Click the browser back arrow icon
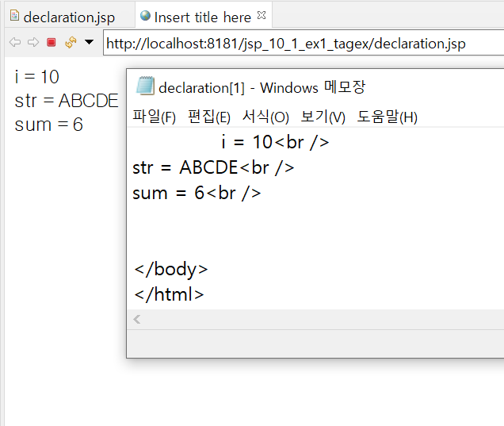This screenshot has width=504, height=426. 15,42
